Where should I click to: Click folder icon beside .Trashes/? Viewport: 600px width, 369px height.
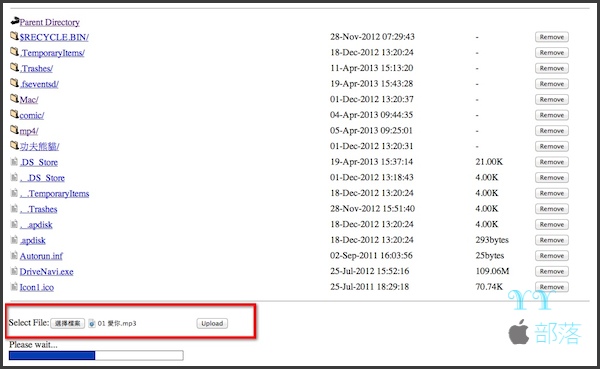[x=14, y=67]
